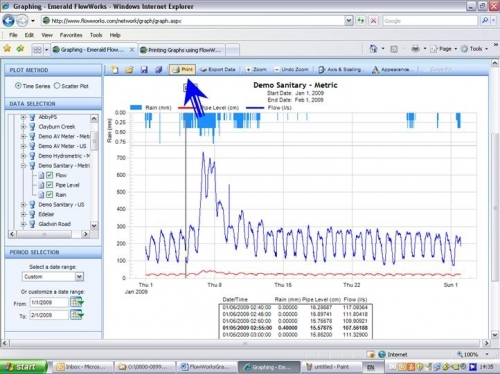
Task: Click the browser printer icon
Action: coord(415,49)
